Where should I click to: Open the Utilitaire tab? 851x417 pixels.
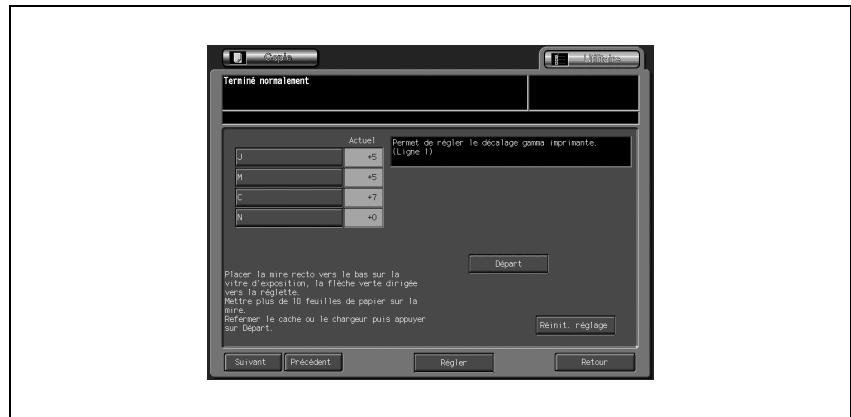coord(592,59)
